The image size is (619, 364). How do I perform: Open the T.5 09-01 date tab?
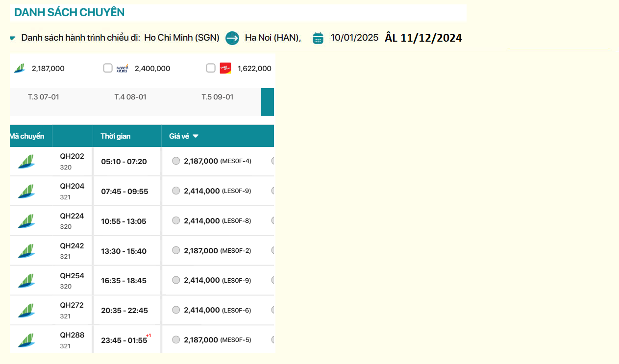click(218, 97)
